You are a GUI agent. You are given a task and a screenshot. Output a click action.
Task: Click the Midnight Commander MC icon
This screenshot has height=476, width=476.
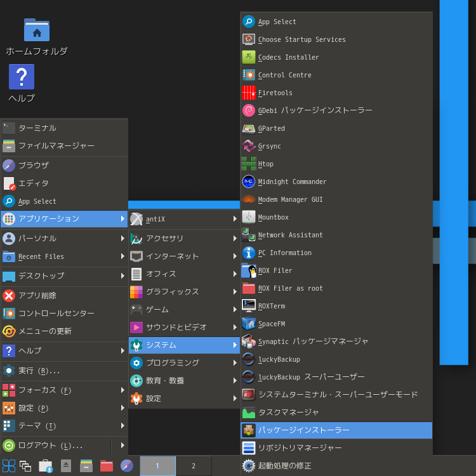coord(249,182)
